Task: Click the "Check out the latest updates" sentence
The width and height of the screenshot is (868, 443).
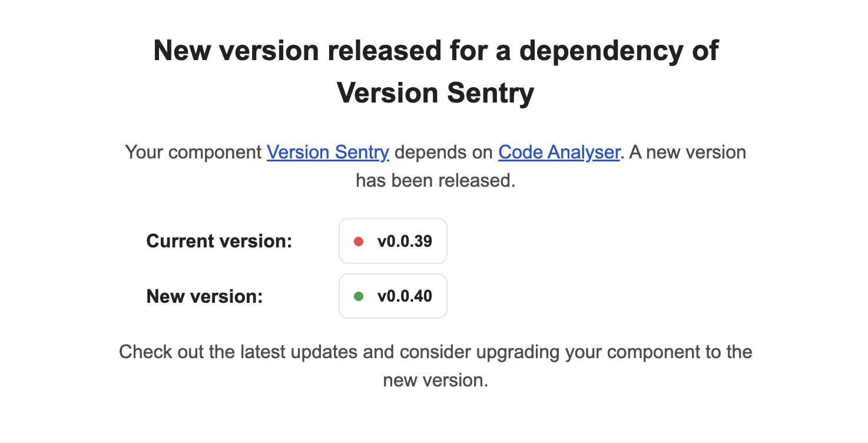Action: pos(436,352)
